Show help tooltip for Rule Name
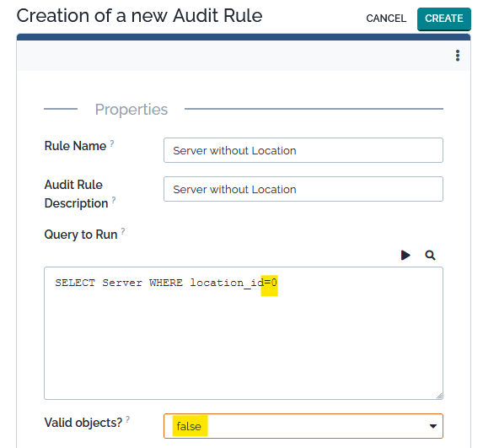Viewport: 483px width, 448px height. click(x=112, y=143)
